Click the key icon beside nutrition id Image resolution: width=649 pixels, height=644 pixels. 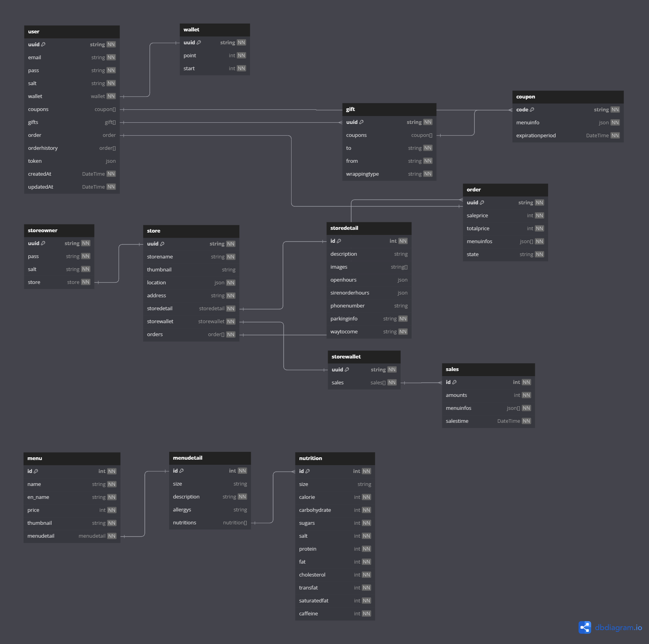tap(308, 471)
